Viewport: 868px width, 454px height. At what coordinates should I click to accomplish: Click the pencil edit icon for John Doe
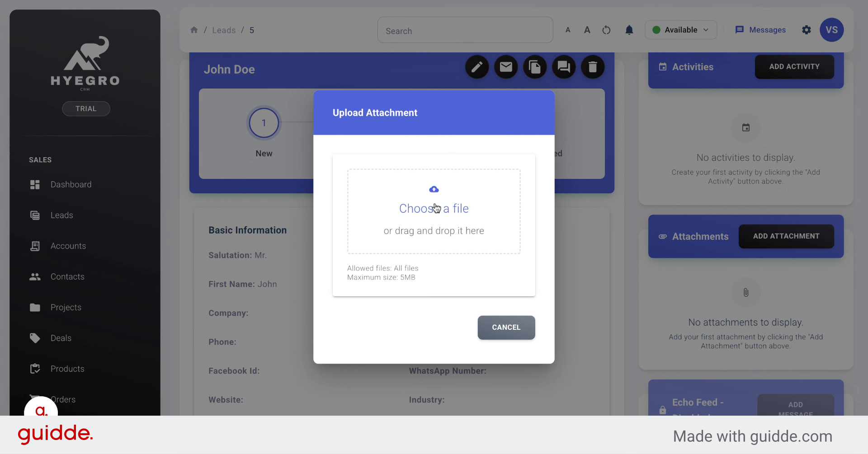(477, 67)
